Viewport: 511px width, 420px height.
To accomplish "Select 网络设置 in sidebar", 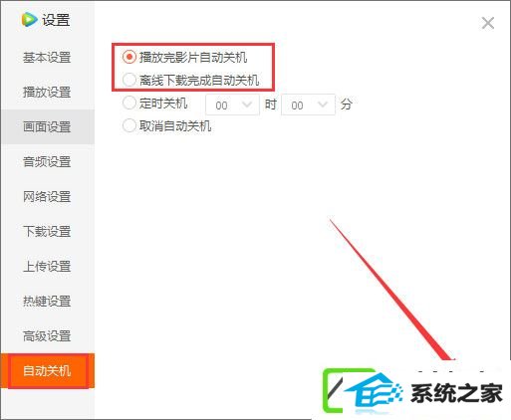I will 47,197.
